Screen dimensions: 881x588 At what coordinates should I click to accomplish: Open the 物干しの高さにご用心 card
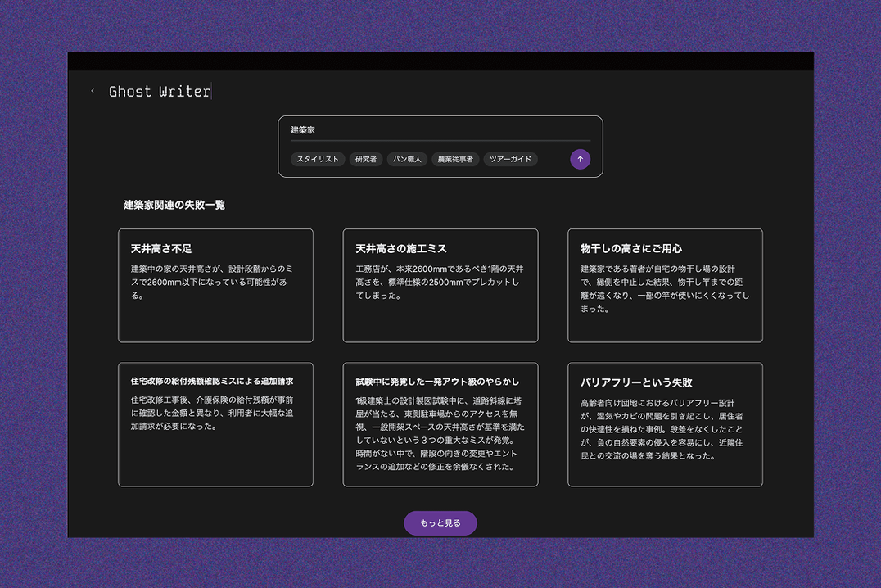(x=665, y=284)
